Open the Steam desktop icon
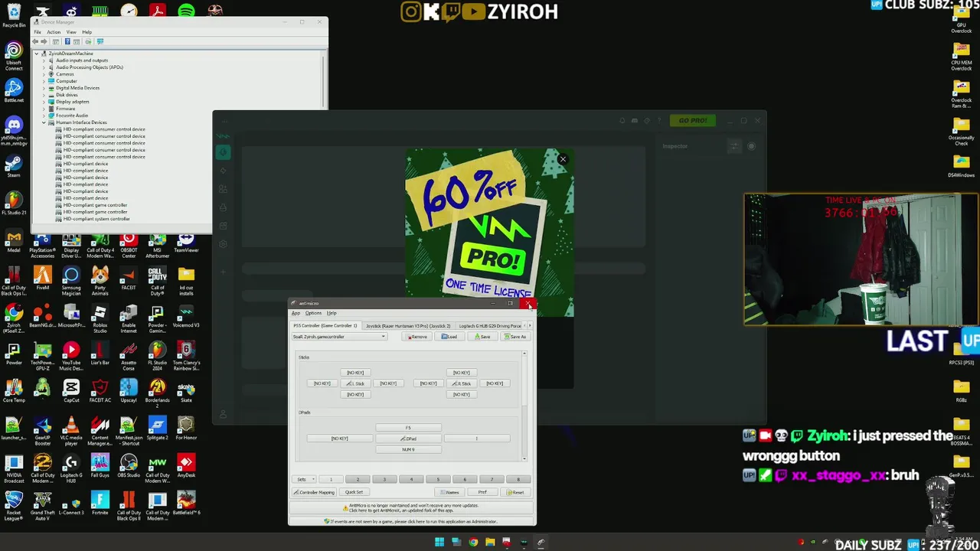 [x=14, y=166]
